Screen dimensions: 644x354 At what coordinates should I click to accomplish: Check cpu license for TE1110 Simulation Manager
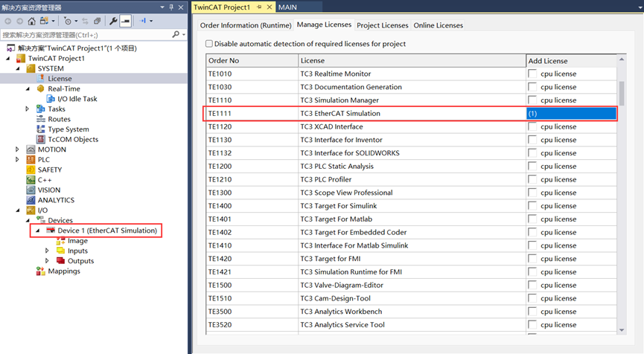pyautogui.click(x=532, y=100)
